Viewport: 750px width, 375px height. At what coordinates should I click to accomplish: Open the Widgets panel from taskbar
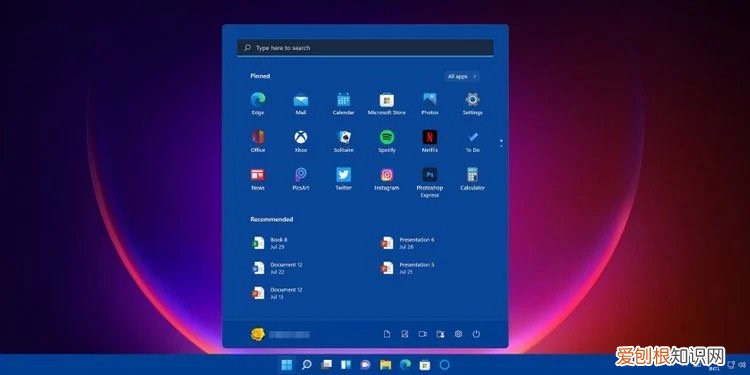point(346,365)
